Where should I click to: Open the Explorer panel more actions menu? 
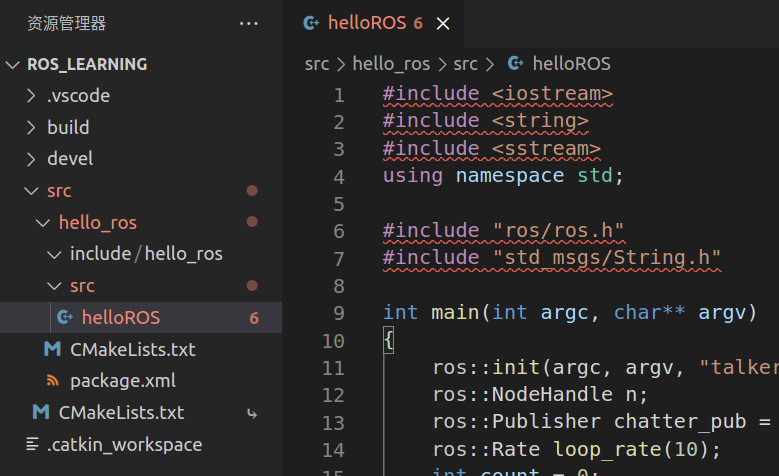[248, 23]
